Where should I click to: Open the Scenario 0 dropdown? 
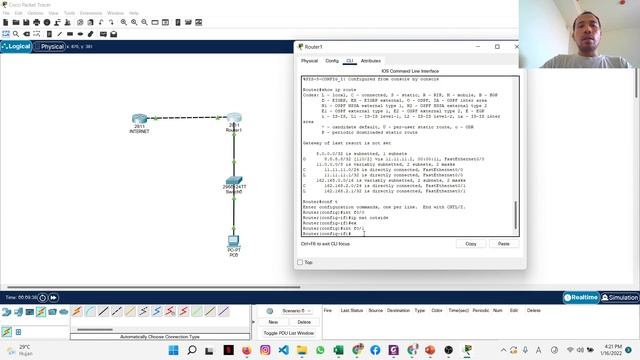tap(297, 311)
